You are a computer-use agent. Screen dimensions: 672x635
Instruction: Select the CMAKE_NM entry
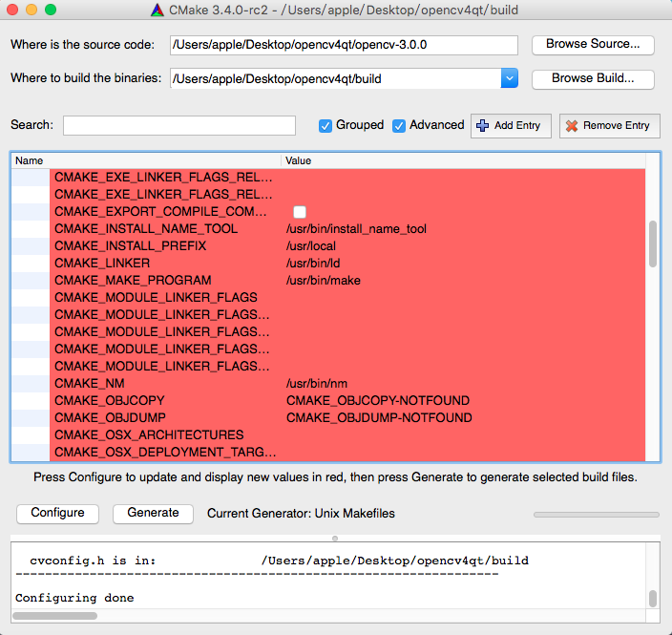click(89, 383)
